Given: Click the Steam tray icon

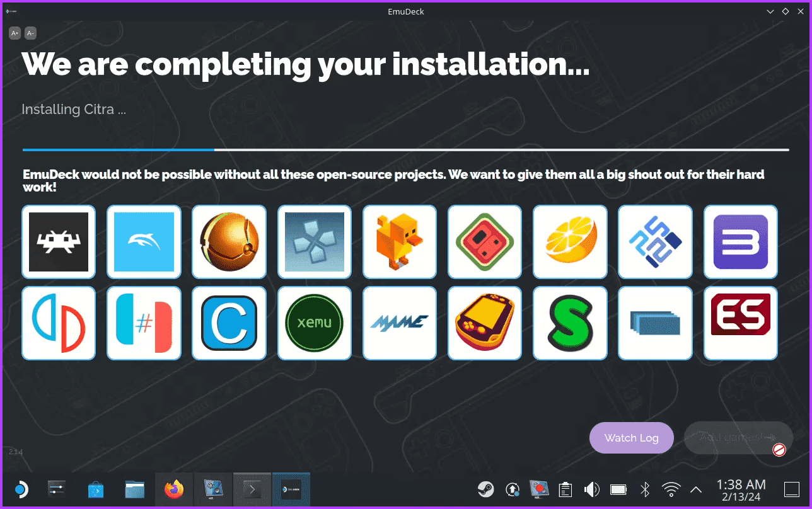Looking at the screenshot, I should pyautogui.click(x=485, y=489).
